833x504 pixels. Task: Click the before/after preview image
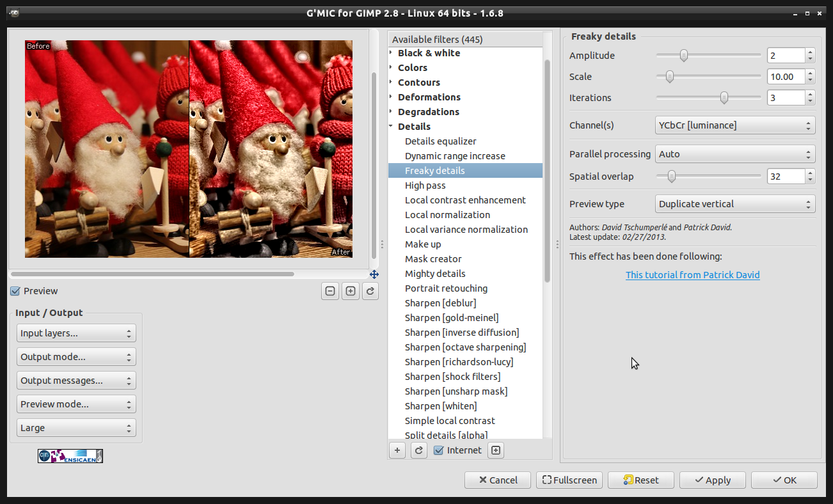point(189,149)
